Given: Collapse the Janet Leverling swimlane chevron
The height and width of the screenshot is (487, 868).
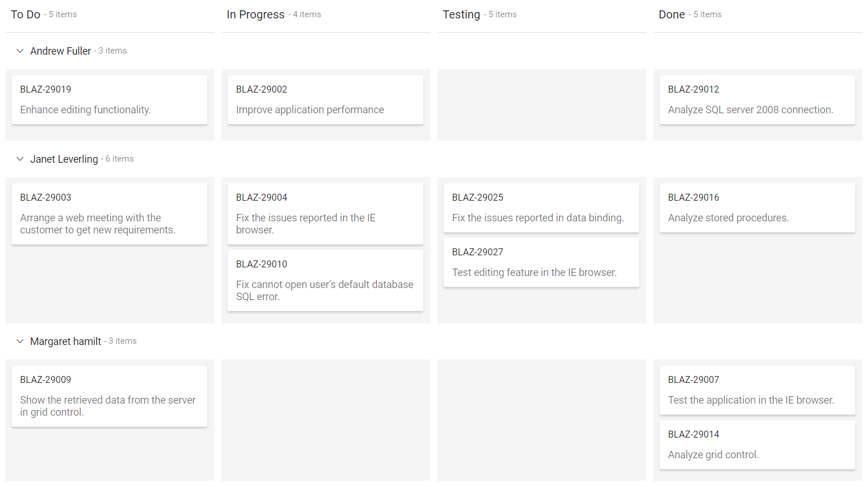Looking at the screenshot, I should (x=20, y=159).
